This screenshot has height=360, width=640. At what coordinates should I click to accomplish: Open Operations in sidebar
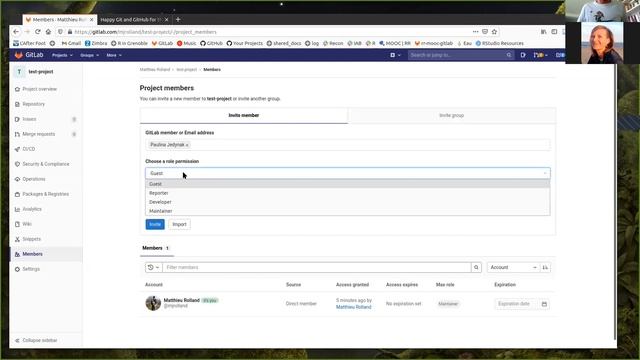pos(34,179)
